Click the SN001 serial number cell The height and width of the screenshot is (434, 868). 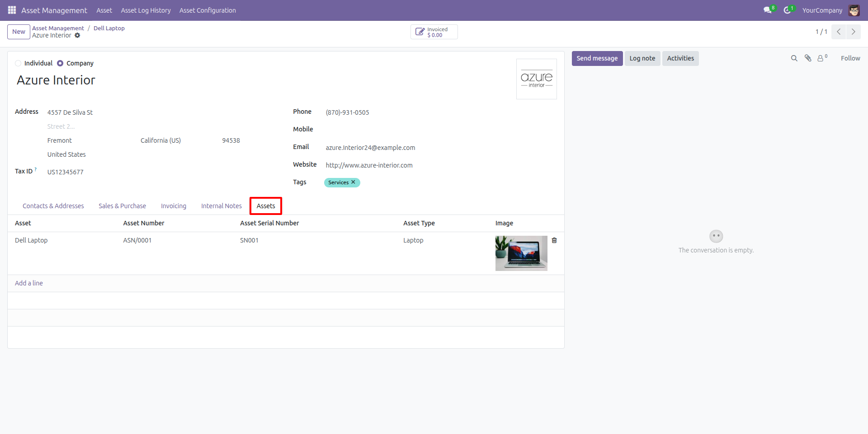[249, 240]
